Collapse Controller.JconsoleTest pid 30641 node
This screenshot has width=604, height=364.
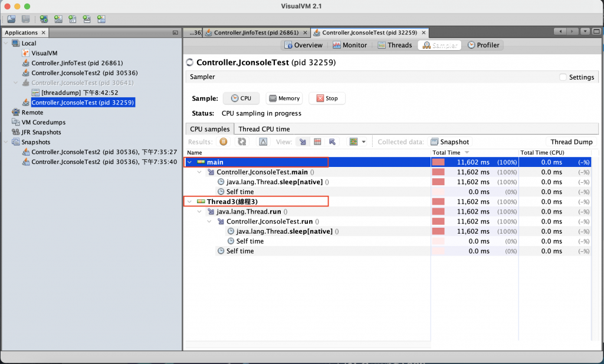click(15, 83)
